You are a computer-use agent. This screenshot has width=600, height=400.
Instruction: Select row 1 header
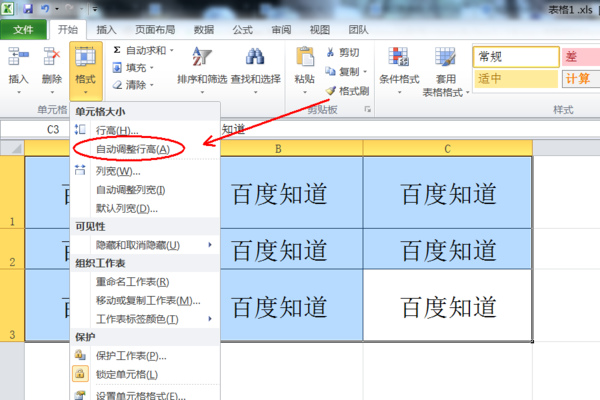(x=12, y=193)
